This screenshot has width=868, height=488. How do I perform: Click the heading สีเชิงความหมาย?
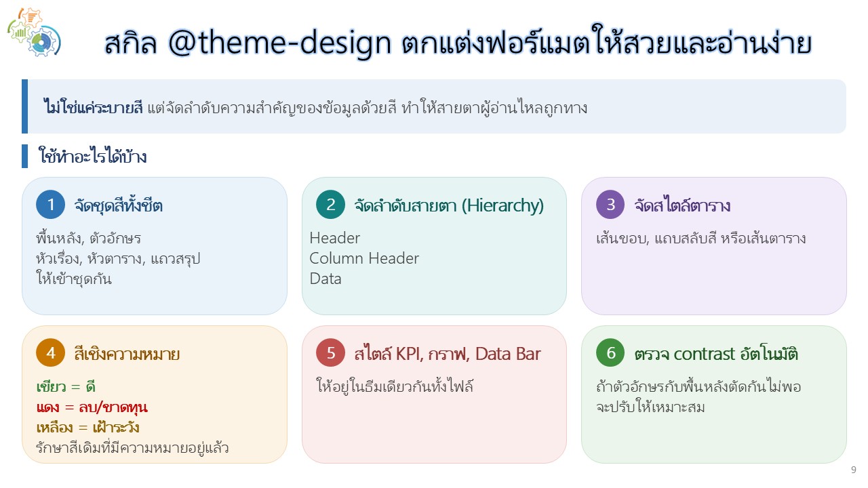click(x=127, y=354)
